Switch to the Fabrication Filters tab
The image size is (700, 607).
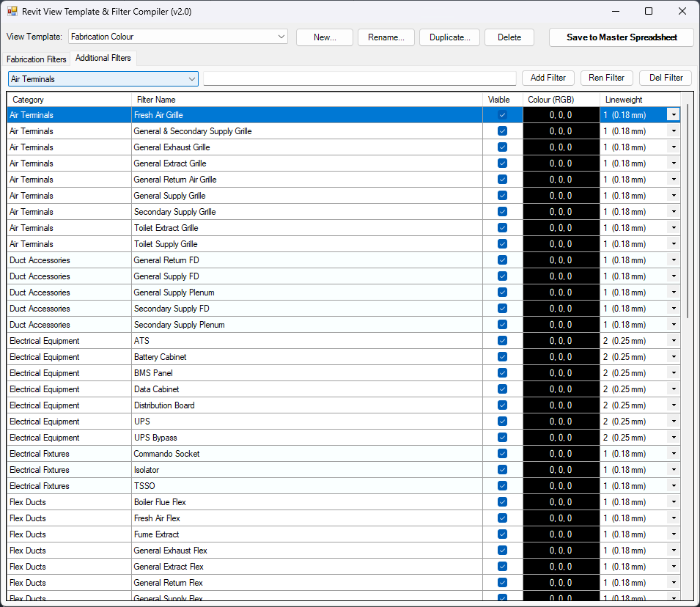[36, 59]
